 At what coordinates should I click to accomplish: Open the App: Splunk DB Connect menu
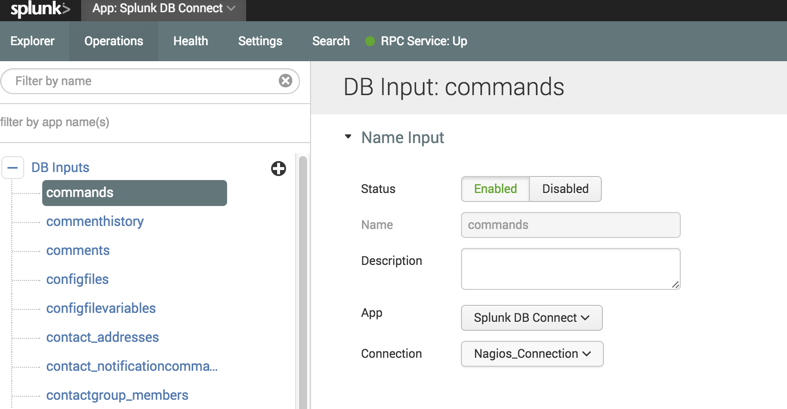(x=164, y=9)
